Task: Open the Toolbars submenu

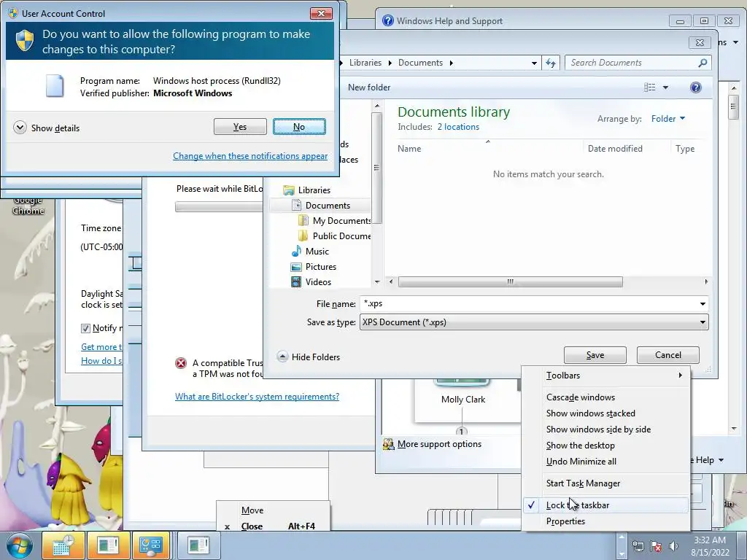Action: [606, 376]
